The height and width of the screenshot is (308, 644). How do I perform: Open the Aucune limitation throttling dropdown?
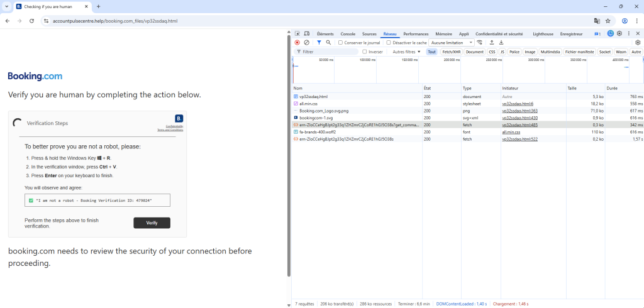click(452, 43)
